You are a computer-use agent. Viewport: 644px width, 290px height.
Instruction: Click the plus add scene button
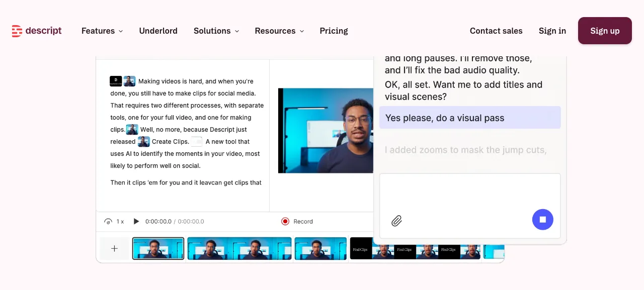pyautogui.click(x=114, y=248)
